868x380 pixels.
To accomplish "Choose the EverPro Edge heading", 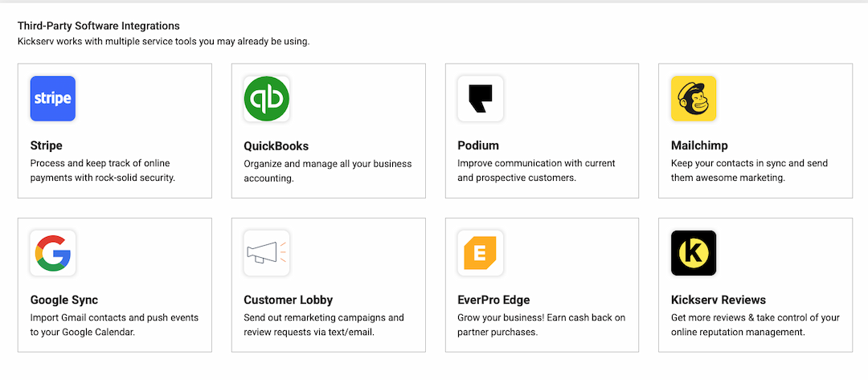I will 493,300.
